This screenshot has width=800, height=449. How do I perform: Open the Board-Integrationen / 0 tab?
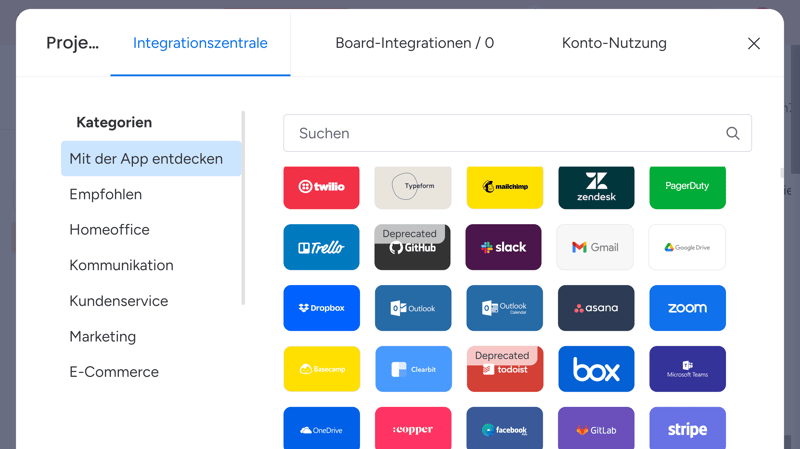tap(414, 43)
